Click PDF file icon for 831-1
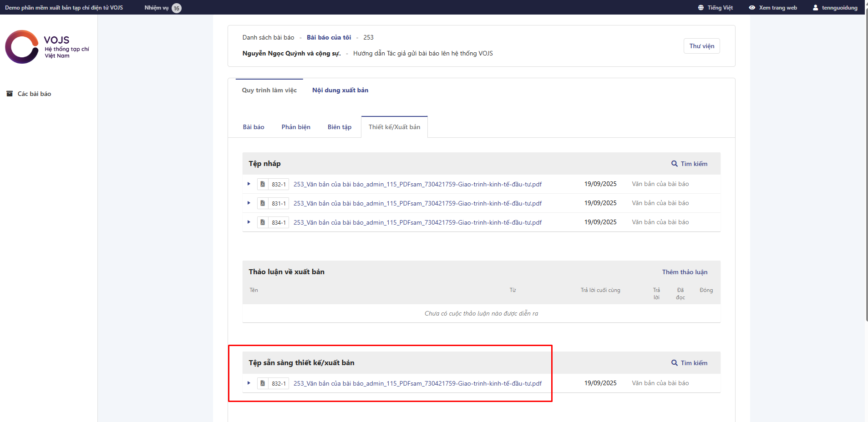 pos(263,203)
